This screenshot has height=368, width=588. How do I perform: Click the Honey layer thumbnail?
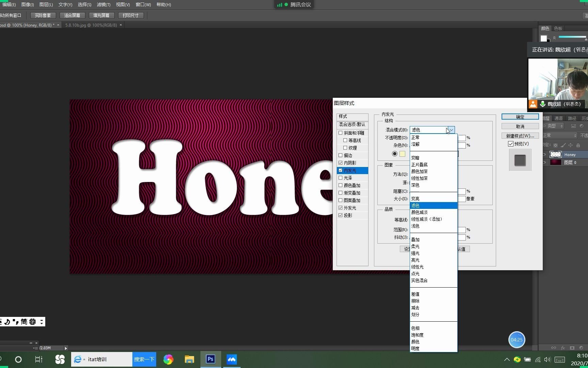point(556,154)
